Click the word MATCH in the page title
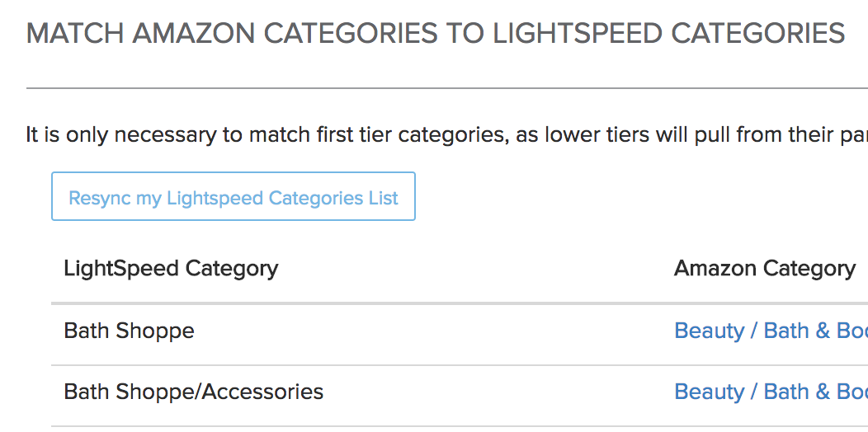The width and height of the screenshot is (868, 432). click(x=76, y=34)
